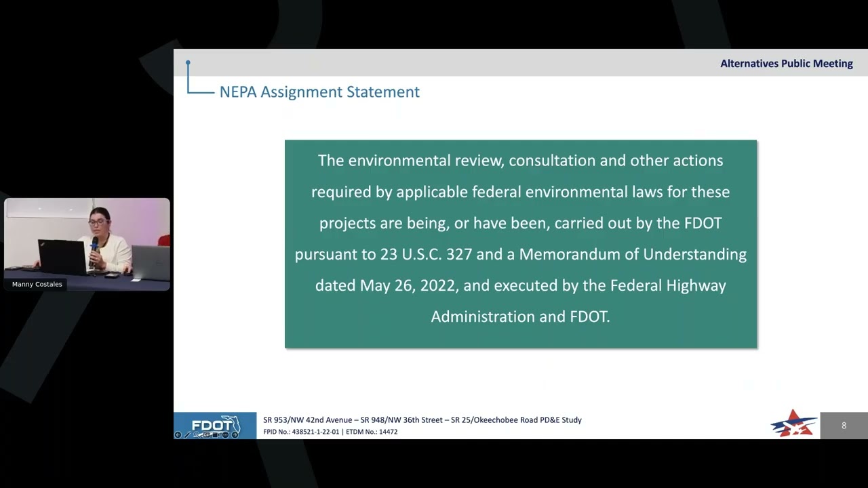Click the "Alternatives Public Meeting" header text
Image resolution: width=868 pixels, height=488 pixels.
pyautogui.click(x=787, y=64)
